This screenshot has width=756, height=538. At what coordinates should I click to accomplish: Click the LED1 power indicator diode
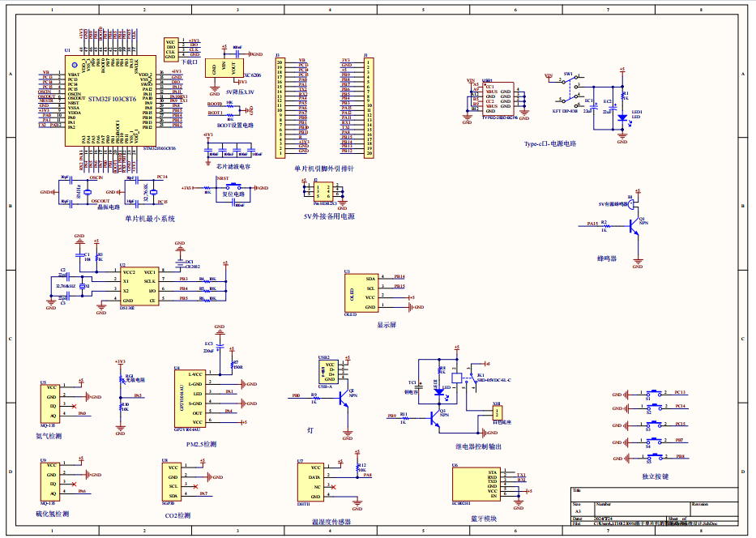pyautogui.click(x=622, y=117)
